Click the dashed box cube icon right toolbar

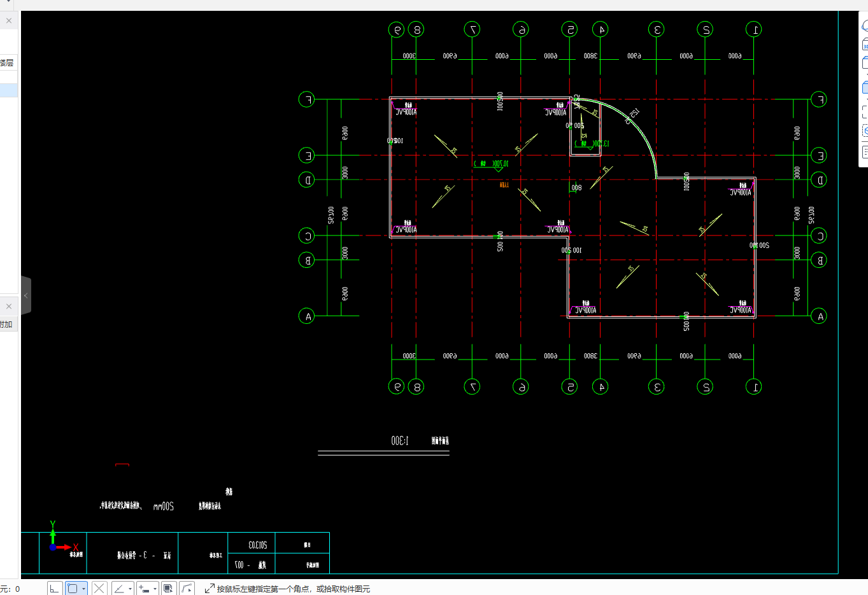click(865, 131)
